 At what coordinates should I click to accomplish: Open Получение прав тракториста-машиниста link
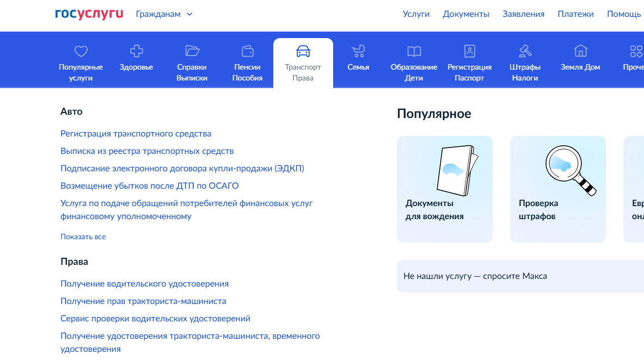[143, 301]
